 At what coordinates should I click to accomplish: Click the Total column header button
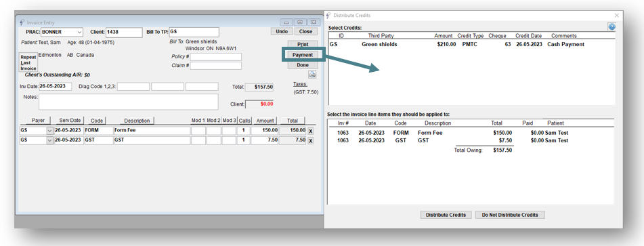293,121
